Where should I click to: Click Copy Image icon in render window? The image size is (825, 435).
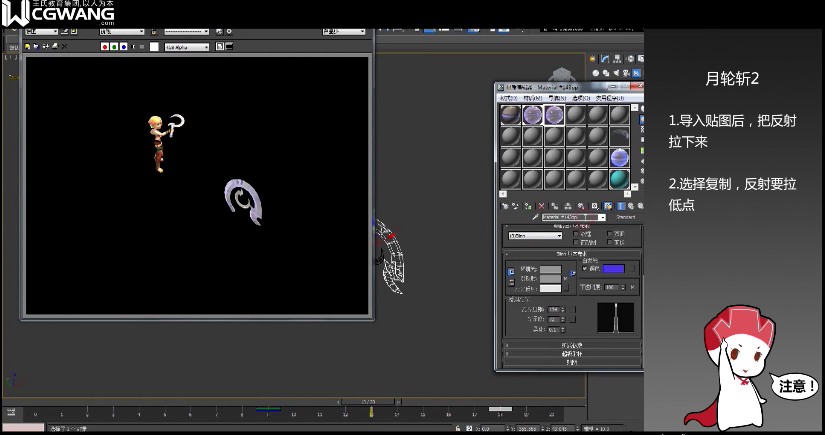36,46
